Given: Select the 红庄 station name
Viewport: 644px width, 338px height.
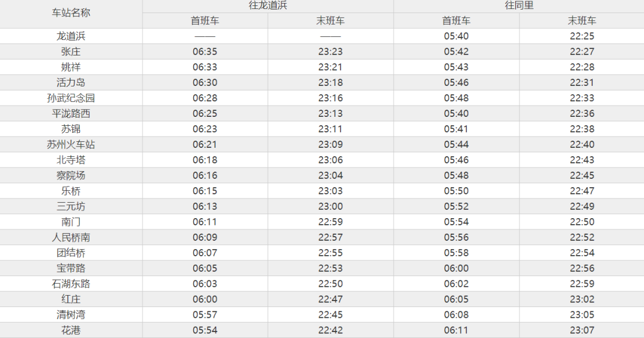Looking at the screenshot, I should (71, 299).
